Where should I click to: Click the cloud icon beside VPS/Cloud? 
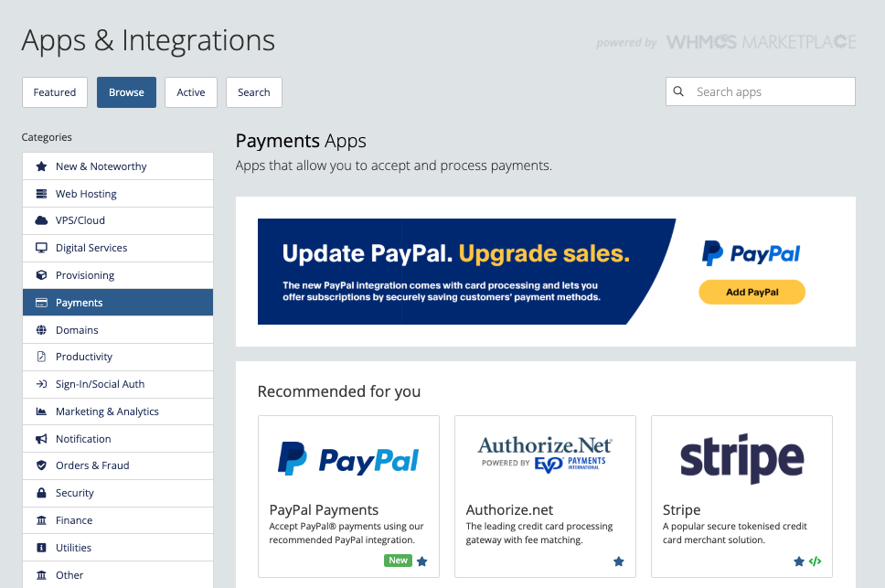click(x=41, y=220)
